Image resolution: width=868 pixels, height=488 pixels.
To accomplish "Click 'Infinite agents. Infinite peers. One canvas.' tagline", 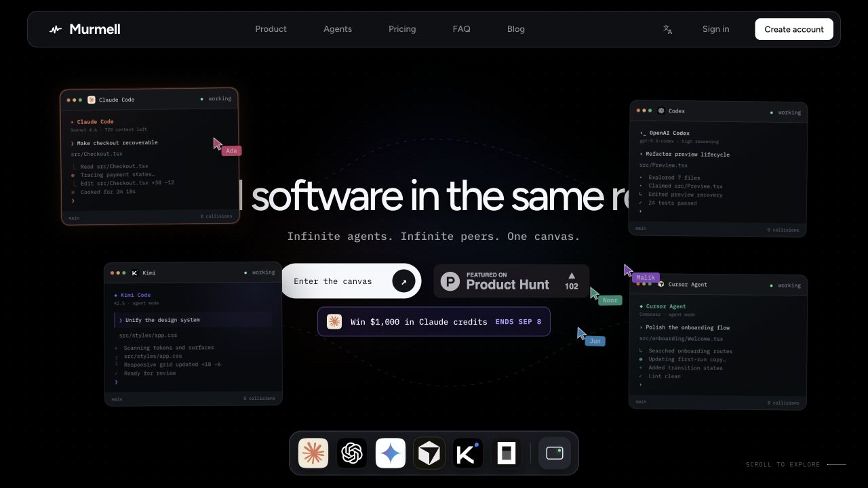I will point(433,237).
